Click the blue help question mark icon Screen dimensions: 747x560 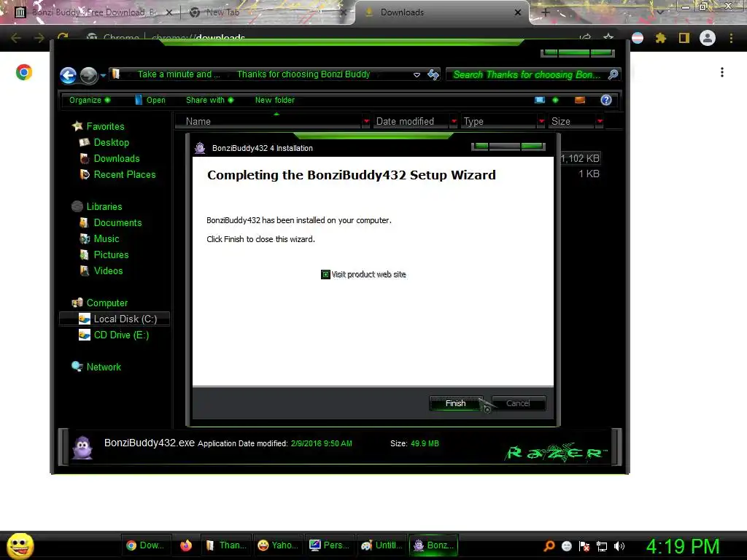pos(606,100)
